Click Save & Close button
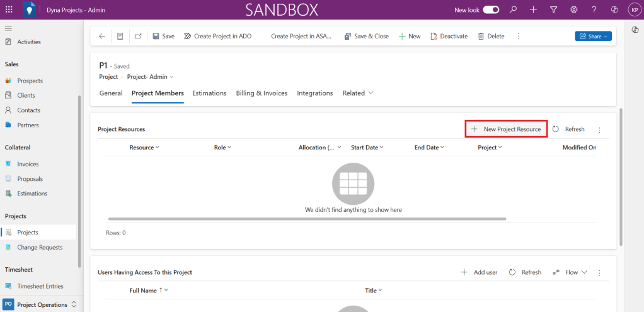Image resolution: width=644 pixels, height=312 pixels. pyautogui.click(x=366, y=37)
